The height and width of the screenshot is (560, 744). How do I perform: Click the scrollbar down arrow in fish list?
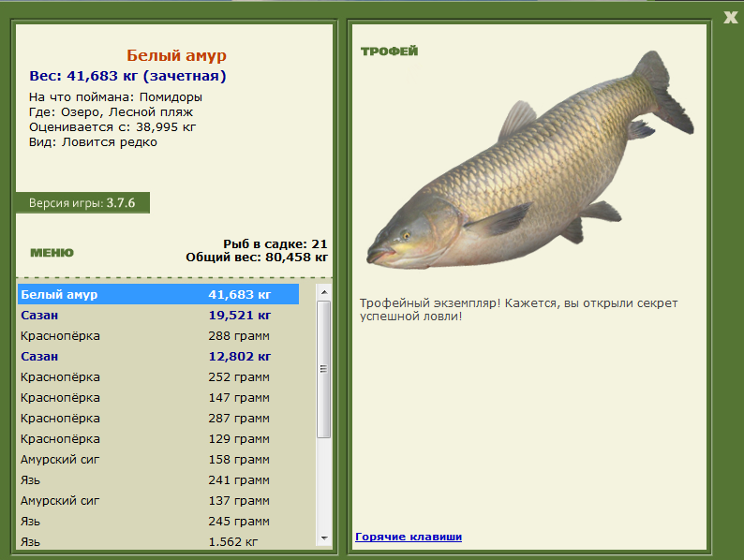pos(324,538)
